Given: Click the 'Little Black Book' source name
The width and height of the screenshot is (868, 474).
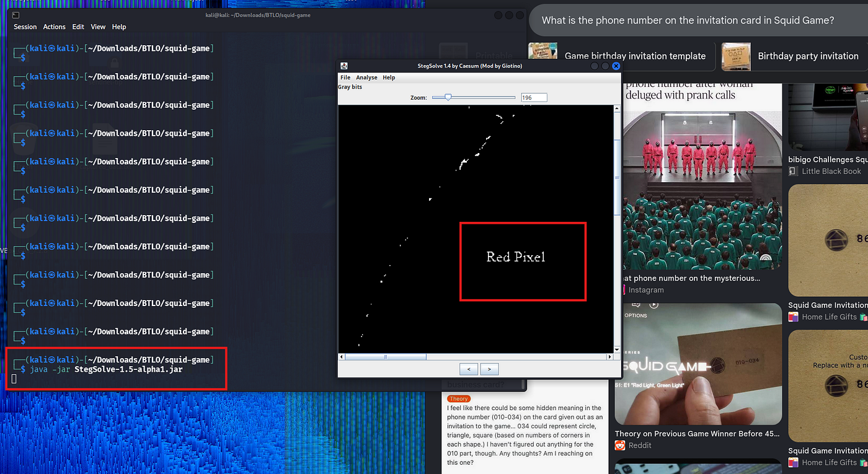Looking at the screenshot, I should tap(831, 171).
